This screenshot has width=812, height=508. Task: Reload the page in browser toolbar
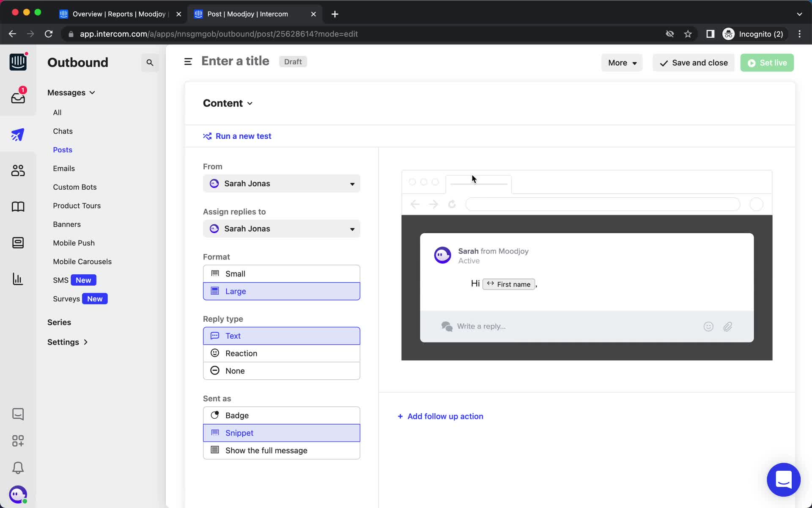(x=49, y=34)
